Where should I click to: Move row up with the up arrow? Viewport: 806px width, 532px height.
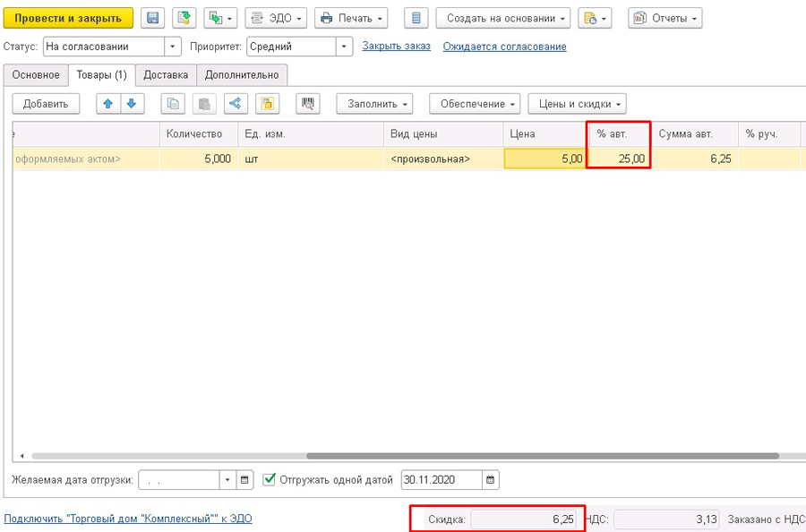click(x=108, y=104)
